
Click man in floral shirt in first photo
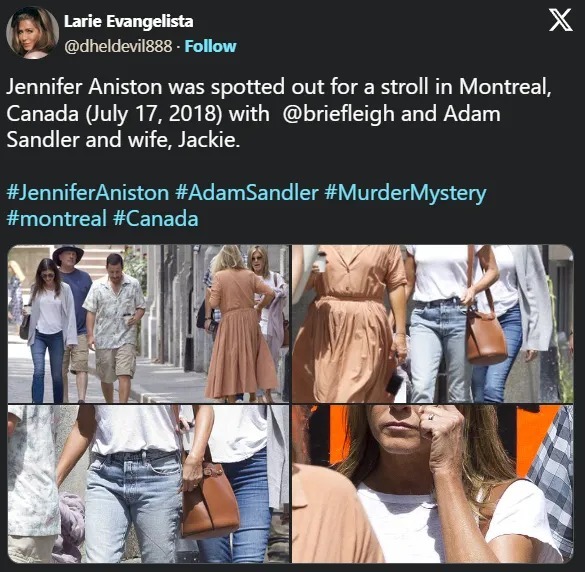(x=113, y=326)
